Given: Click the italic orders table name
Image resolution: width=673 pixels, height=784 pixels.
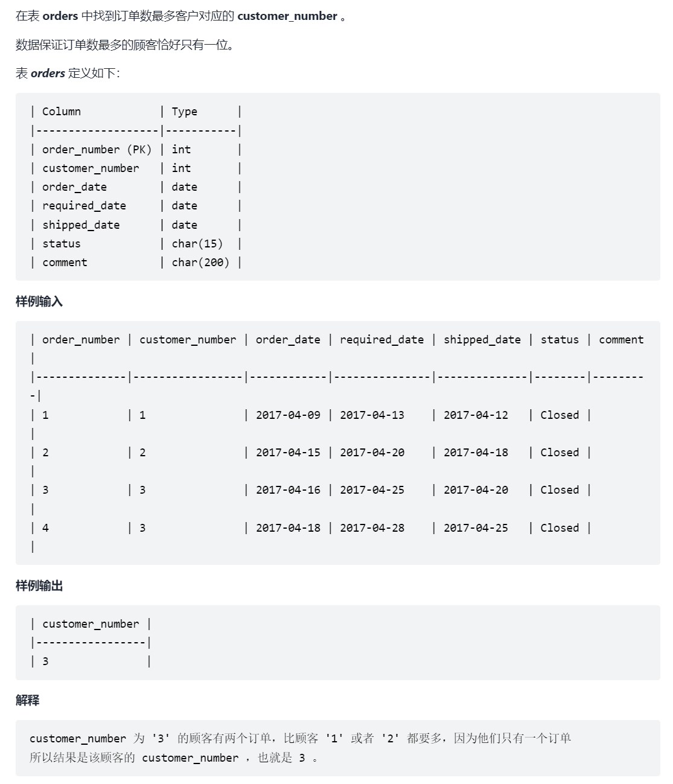Looking at the screenshot, I should coord(48,73).
